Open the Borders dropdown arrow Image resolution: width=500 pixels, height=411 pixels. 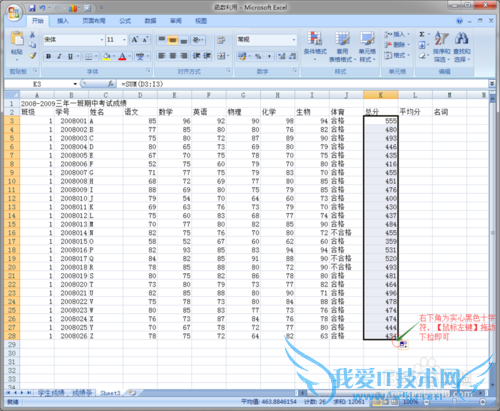pyautogui.click(x=96, y=56)
